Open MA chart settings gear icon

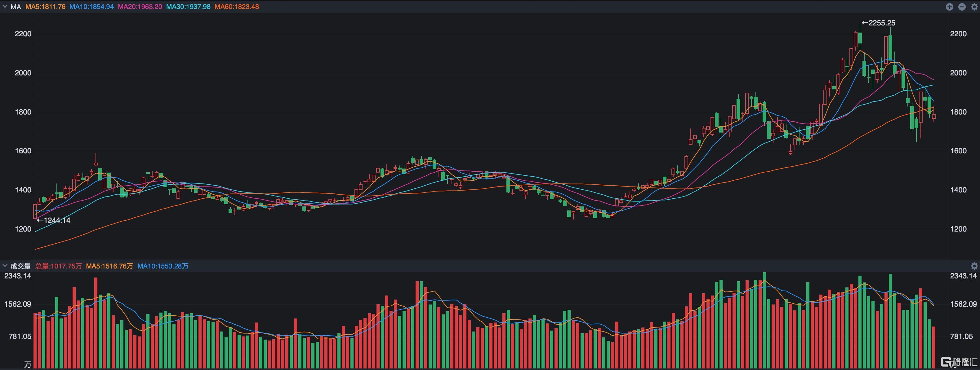pyautogui.click(x=974, y=7)
